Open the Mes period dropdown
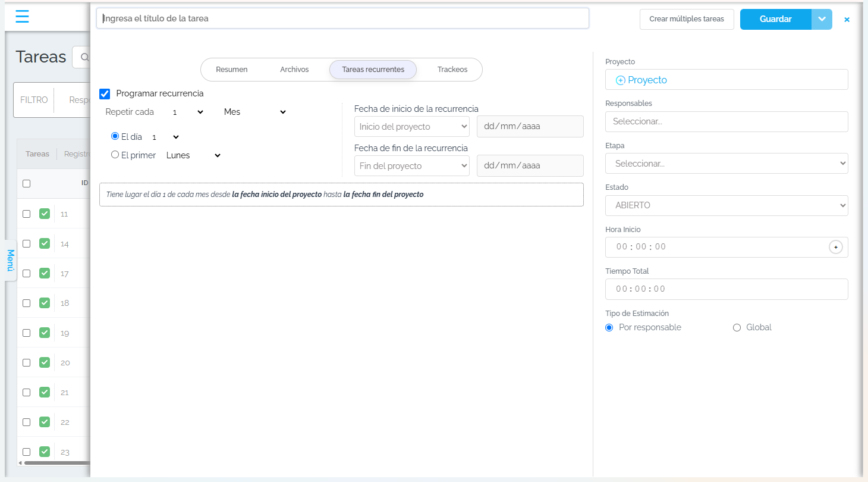The width and height of the screenshot is (868, 482). point(255,112)
